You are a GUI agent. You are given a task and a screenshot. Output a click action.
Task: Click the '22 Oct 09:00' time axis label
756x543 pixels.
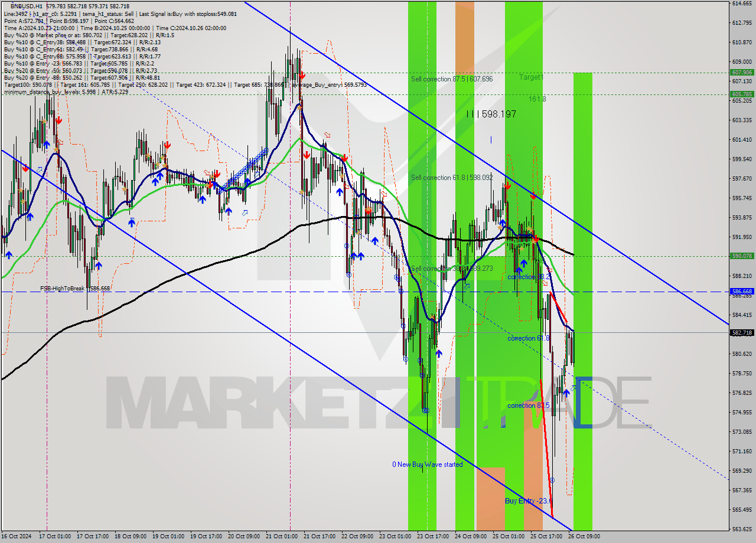[357, 537]
